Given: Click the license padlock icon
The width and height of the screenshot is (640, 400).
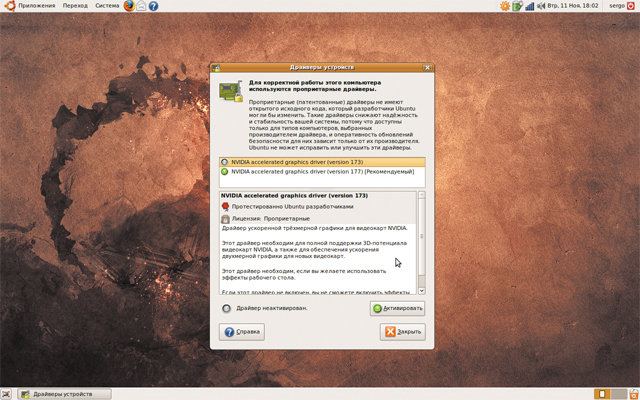Looking at the screenshot, I should [225, 219].
